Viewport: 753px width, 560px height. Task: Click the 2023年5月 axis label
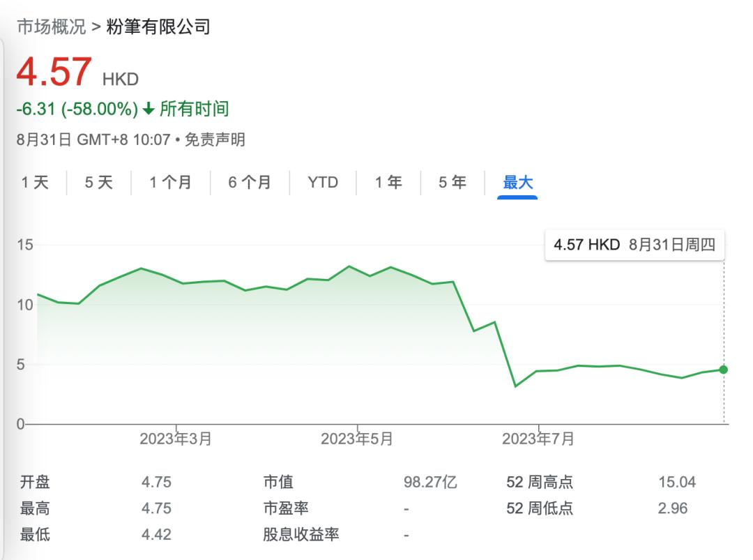tap(357, 439)
